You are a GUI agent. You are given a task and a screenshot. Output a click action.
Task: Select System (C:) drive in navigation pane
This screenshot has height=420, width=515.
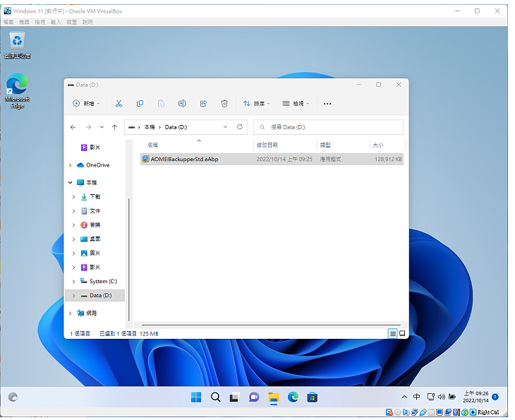click(103, 282)
